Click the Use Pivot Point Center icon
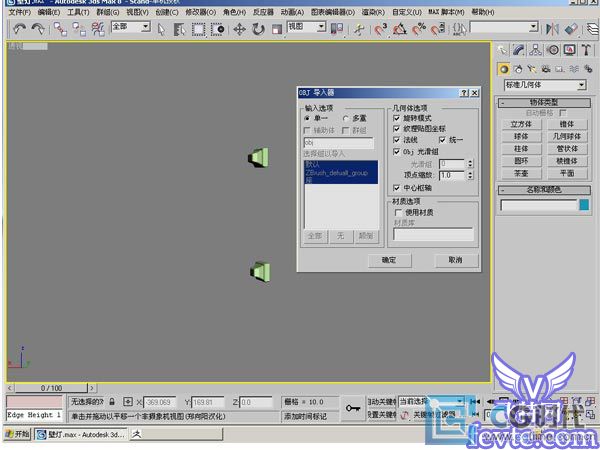The image size is (600, 450). [x=337, y=29]
